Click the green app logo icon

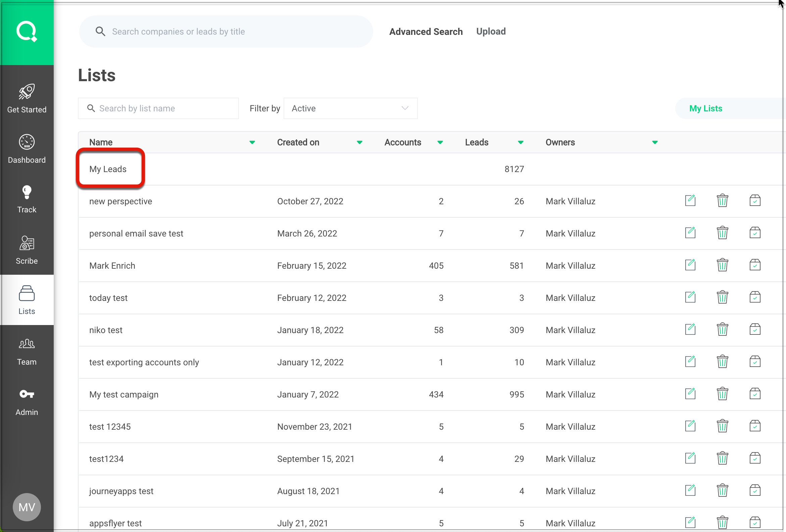point(27,32)
